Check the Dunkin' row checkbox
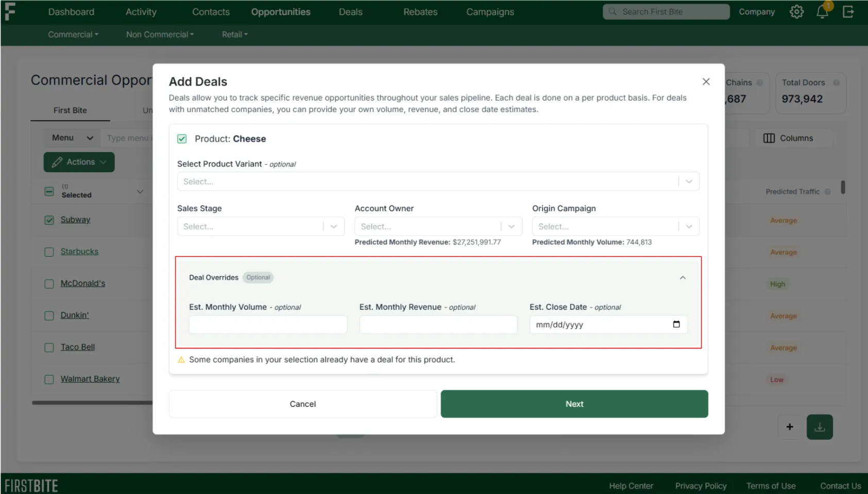Image resolution: width=868 pixels, height=494 pixels. click(49, 316)
